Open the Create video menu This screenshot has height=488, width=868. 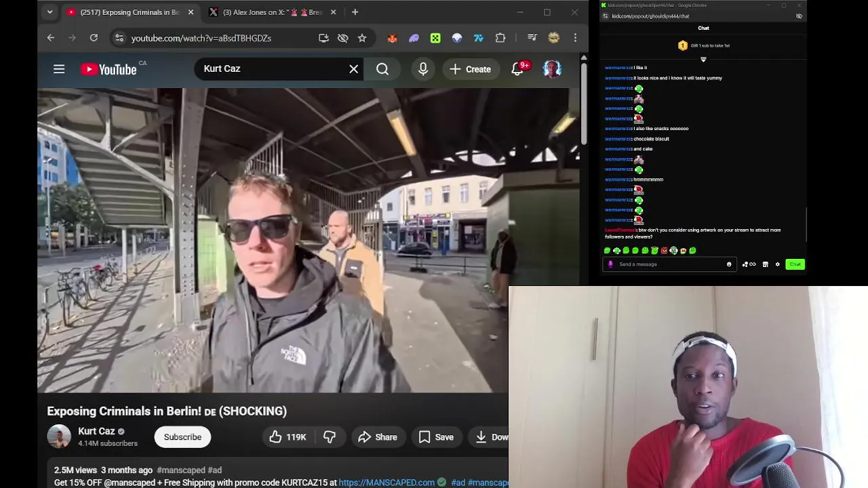click(470, 69)
